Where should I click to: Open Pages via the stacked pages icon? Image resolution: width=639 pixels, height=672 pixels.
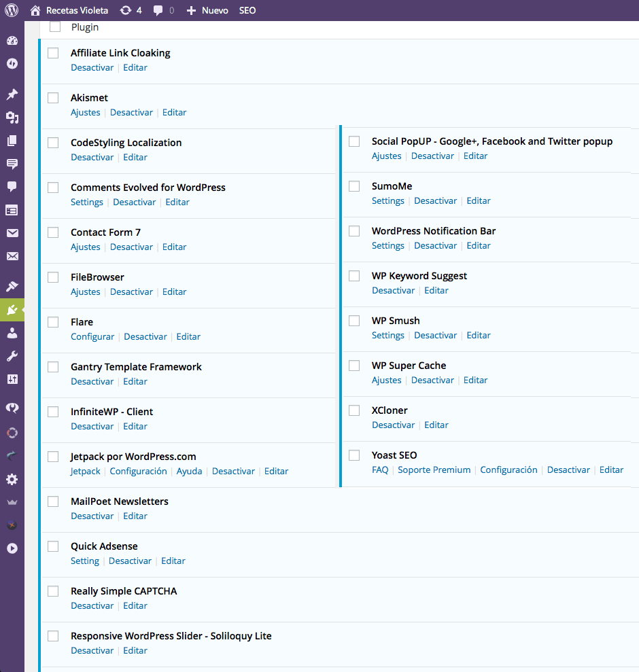click(12, 141)
